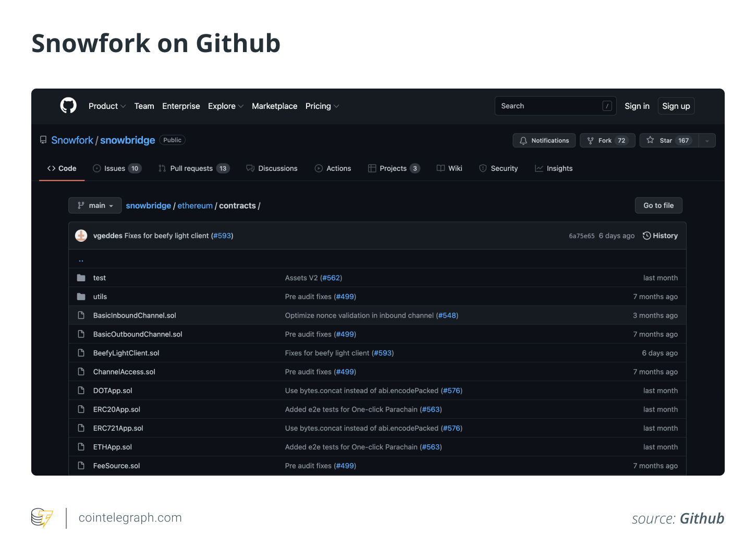Viewport: 756px width, 560px height.
Task: Switch to the Security tab
Action: click(498, 168)
